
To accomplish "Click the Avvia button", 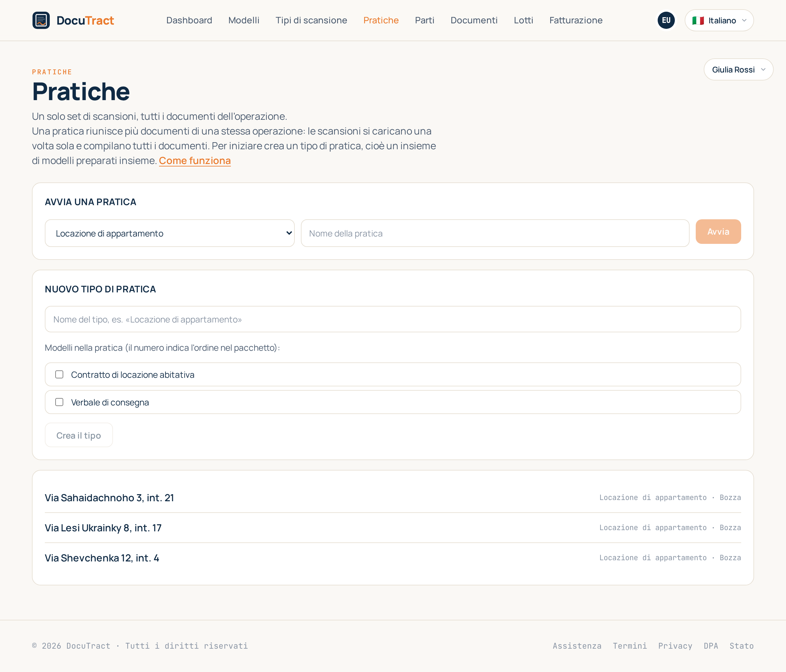I will (718, 232).
